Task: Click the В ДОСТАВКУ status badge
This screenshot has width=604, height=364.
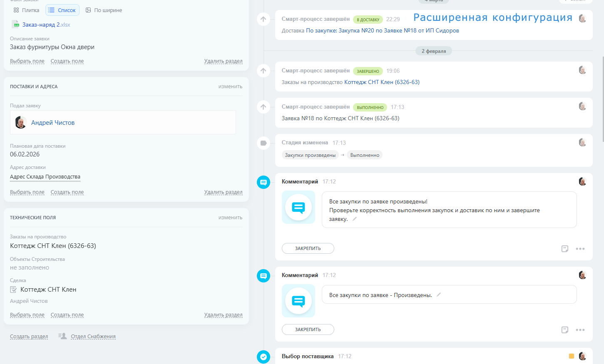Action: pyautogui.click(x=368, y=20)
